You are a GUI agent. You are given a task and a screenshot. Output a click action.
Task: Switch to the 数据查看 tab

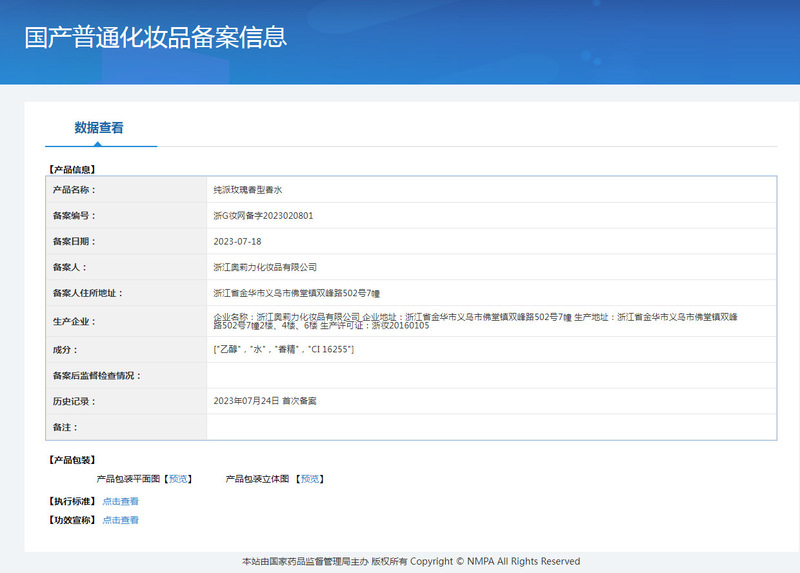(x=99, y=128)
